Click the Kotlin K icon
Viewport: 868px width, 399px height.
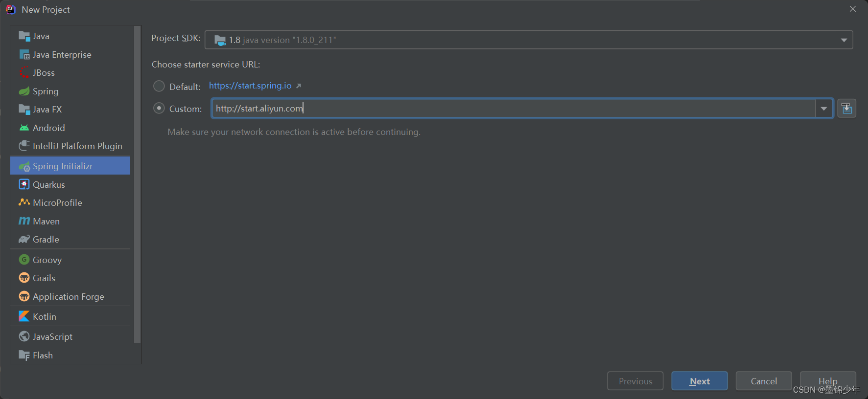tap(24, 316)
